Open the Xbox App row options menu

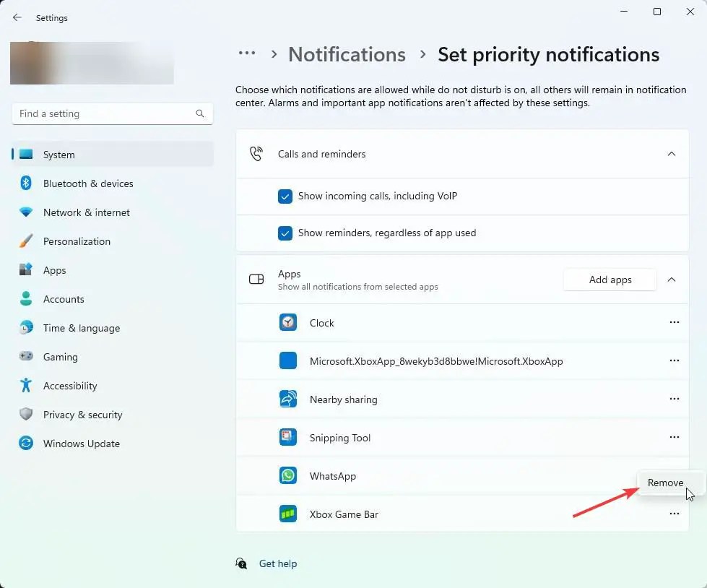(674, 360)
